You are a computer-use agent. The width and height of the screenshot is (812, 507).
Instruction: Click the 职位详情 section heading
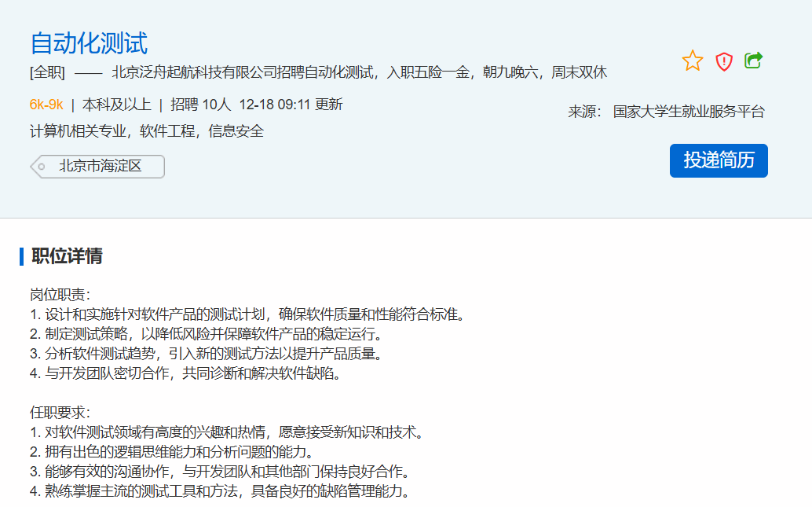coord(67,256)
